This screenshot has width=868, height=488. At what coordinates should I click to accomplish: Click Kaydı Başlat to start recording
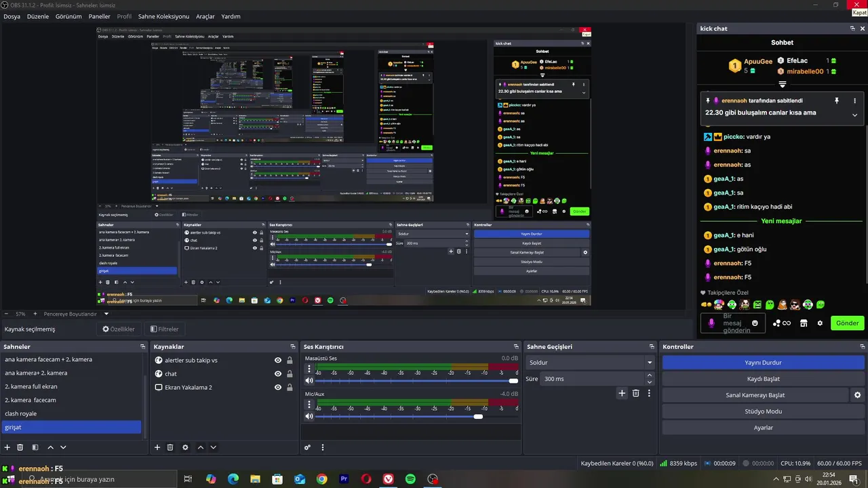763,379
